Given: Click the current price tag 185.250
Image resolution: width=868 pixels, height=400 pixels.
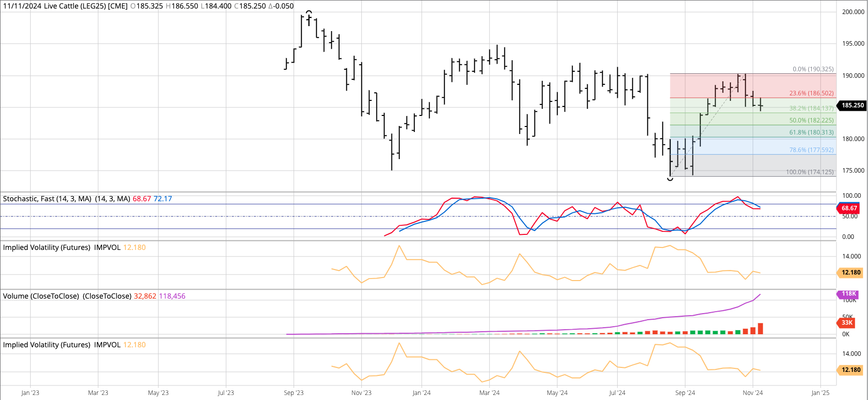Looking at the screenshot, I should pos(852,105).
